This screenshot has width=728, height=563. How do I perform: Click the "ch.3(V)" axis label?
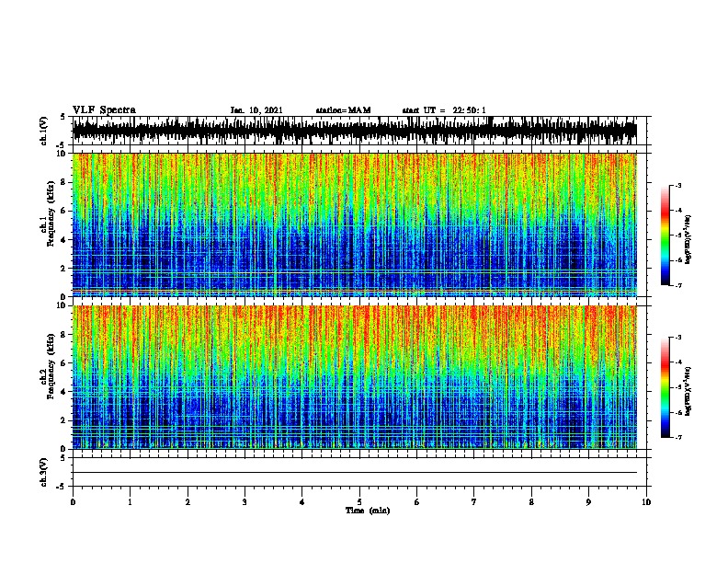tap(44, 472)
